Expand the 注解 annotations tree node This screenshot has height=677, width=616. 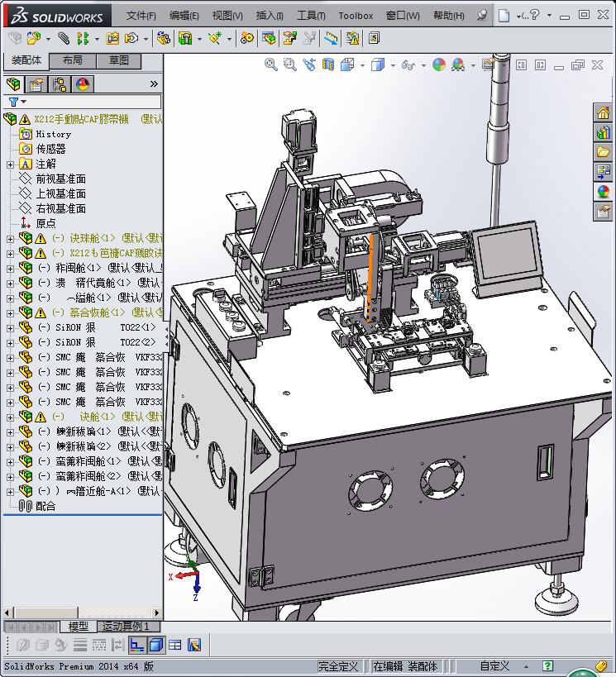point(10,164)
